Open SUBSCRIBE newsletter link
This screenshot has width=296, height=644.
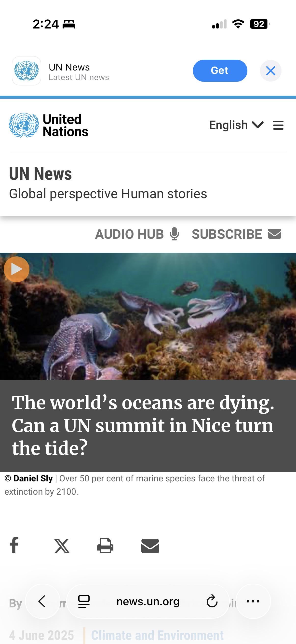(x=237, y=234)
